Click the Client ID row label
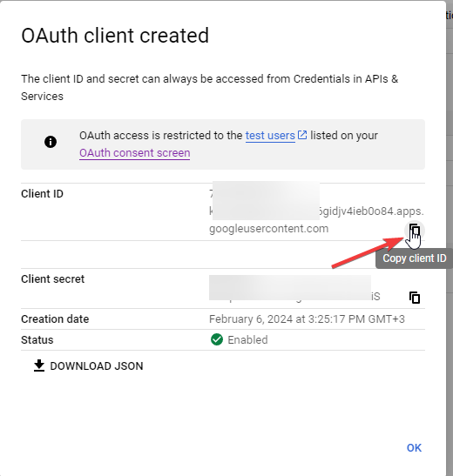 click(42, 194)
